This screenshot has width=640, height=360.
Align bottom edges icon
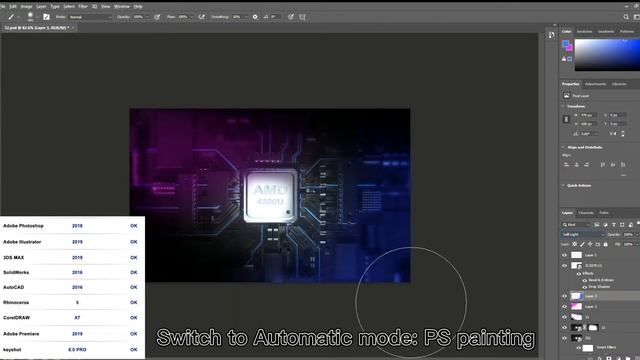pyautogui.click(x=623, y=164)
